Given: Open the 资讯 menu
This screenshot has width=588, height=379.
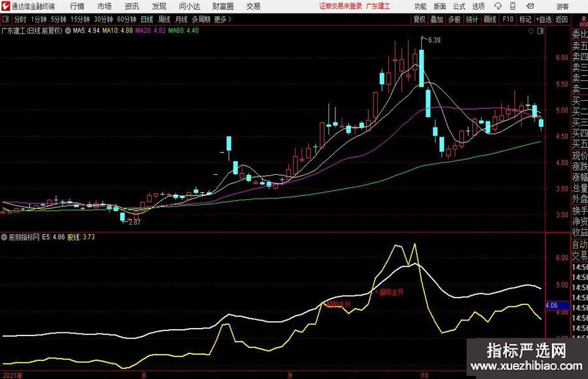Looking at the screenshot, I should click(x=132, y=6).
